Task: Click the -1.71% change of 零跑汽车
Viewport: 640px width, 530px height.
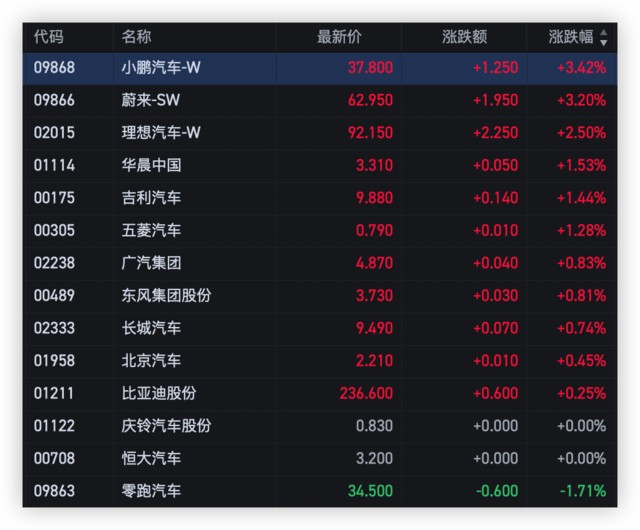Action: click(582, 491)
